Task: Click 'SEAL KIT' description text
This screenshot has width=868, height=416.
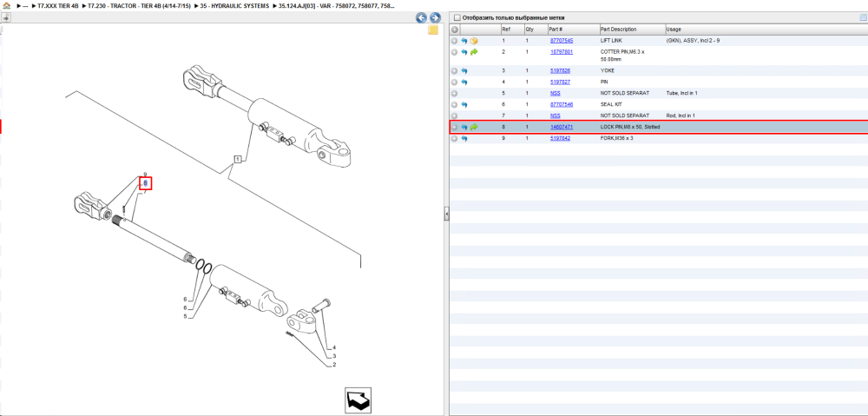Action: [x=610, y=105]
